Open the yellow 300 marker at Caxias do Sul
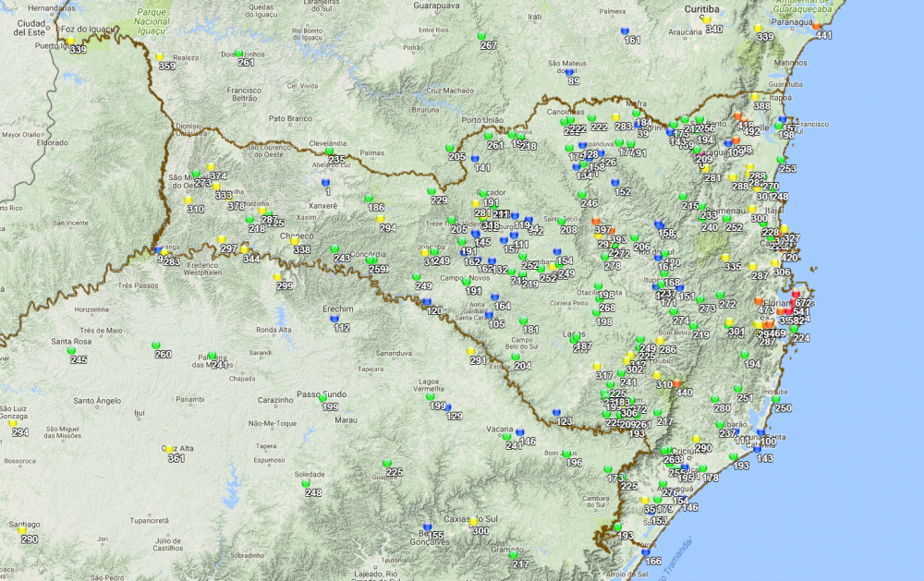Image resolution: width=924 pixels, height=581 pixels. tap(473, 522)
